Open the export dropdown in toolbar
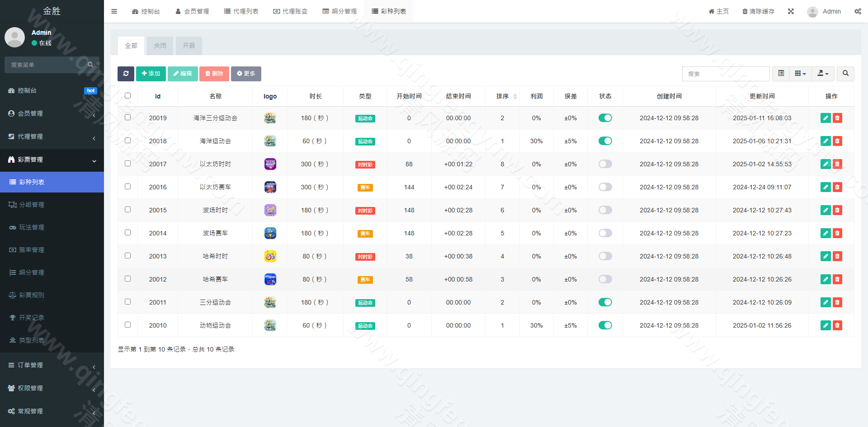The height and width of the screenshot is (427, 868). pos(823,74)
